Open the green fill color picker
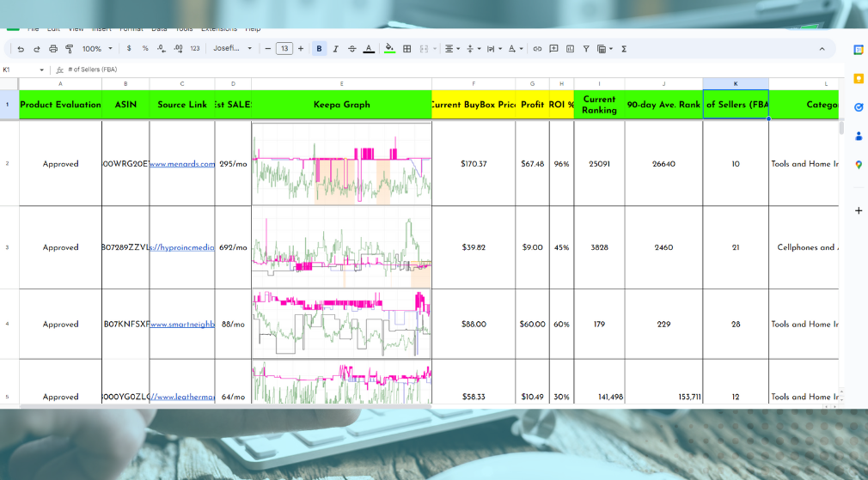Image resolution: width=868 pixels, height=480 pixels. click(x=389, y=49)
